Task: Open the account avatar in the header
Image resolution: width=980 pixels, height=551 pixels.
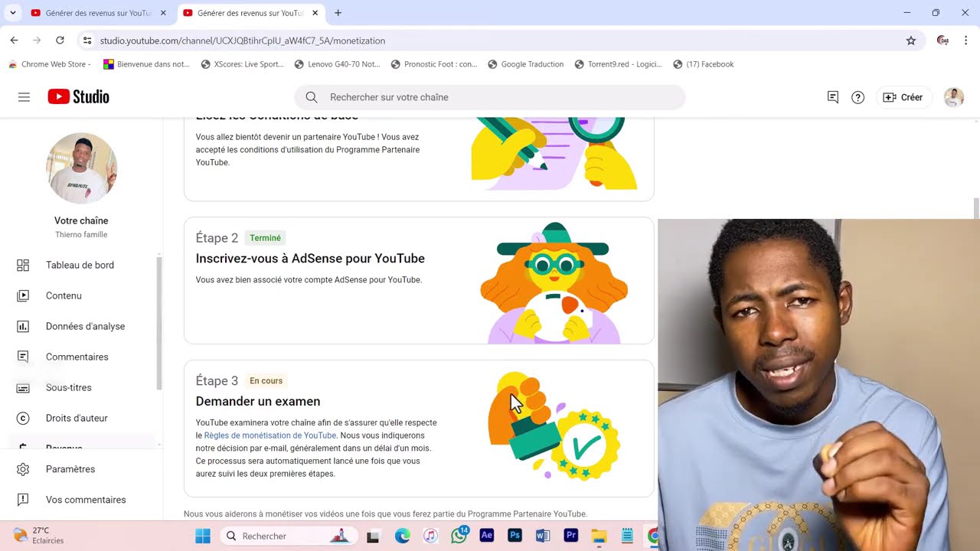Action: click(954, 97)
